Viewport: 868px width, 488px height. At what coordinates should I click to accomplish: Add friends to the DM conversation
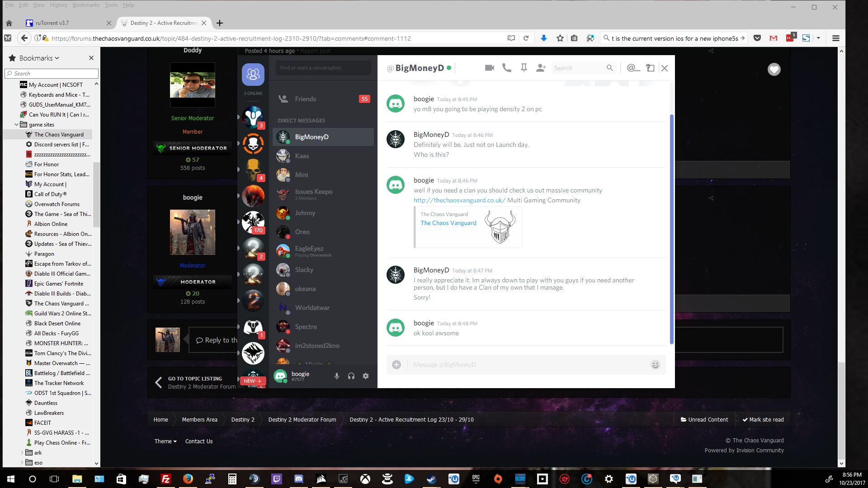[541, 68]
